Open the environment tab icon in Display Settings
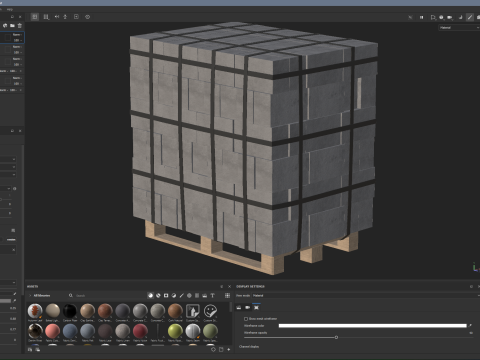The image size is (480, 360). pos(239,307)
